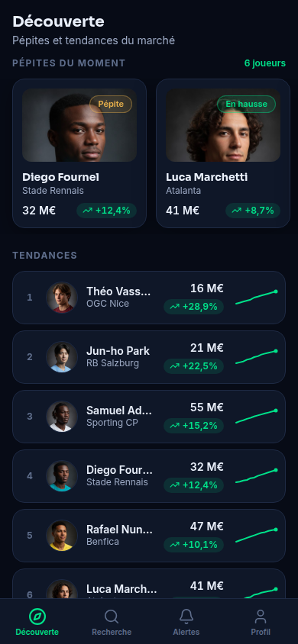The height and width of the screenshot is (644, 298).
Task: Go to the Profil person icon
Action: click(261, 617)
